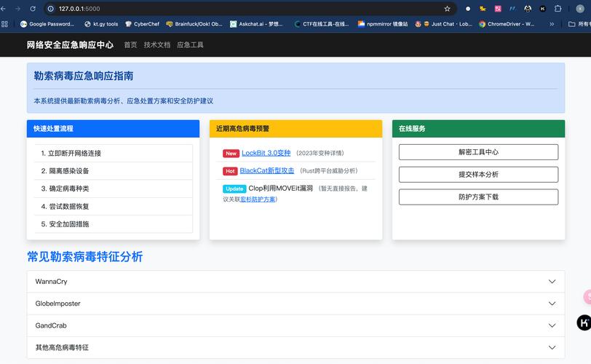Click the 解密工具中心 button

click(478, 152)
